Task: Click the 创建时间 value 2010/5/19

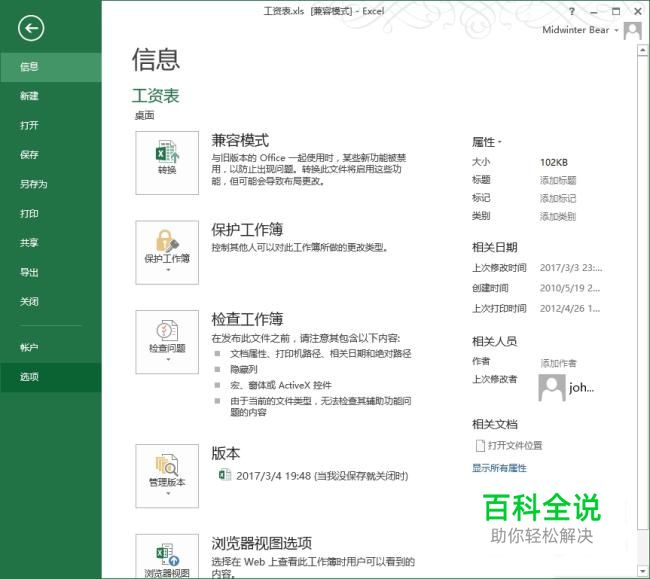Action: pos(570,288)
